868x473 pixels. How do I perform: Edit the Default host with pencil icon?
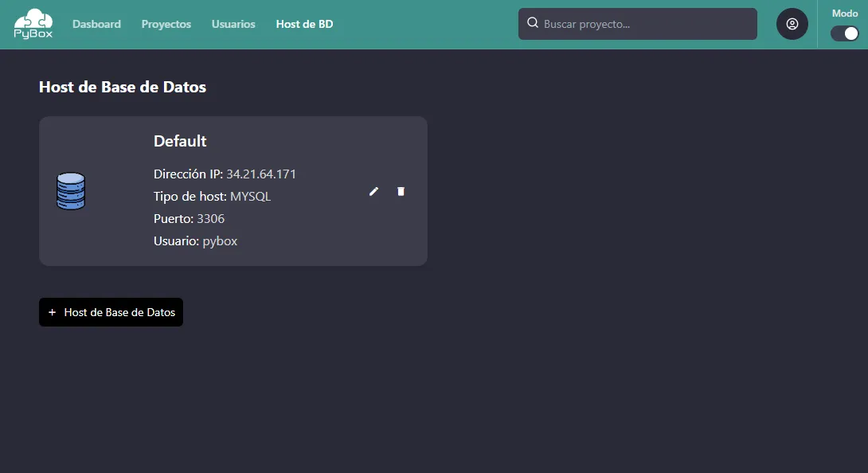pos(373,191)
